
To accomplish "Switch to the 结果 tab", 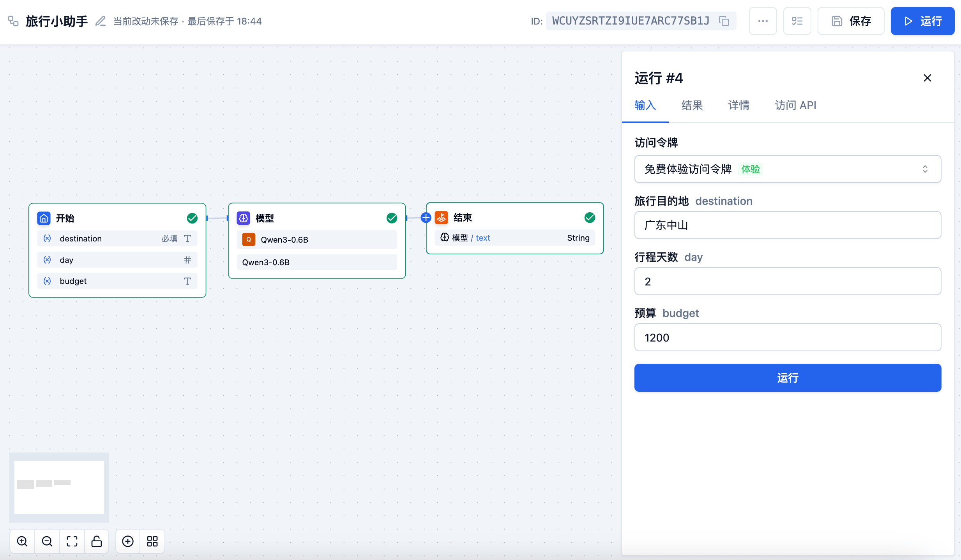I will pyautogui.click(x=692, y=105).
